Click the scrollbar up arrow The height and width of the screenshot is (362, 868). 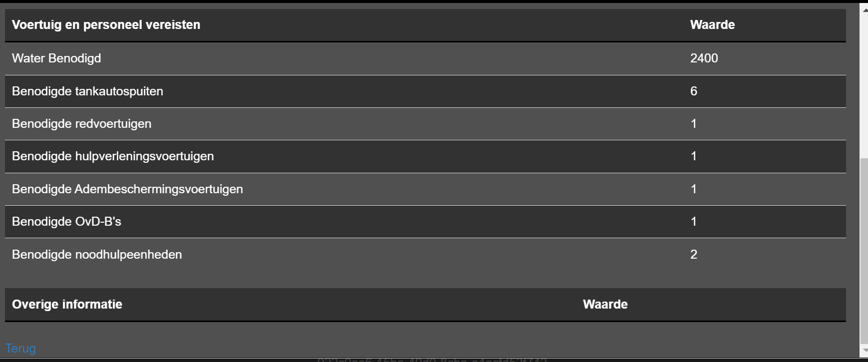coord(864,9)
